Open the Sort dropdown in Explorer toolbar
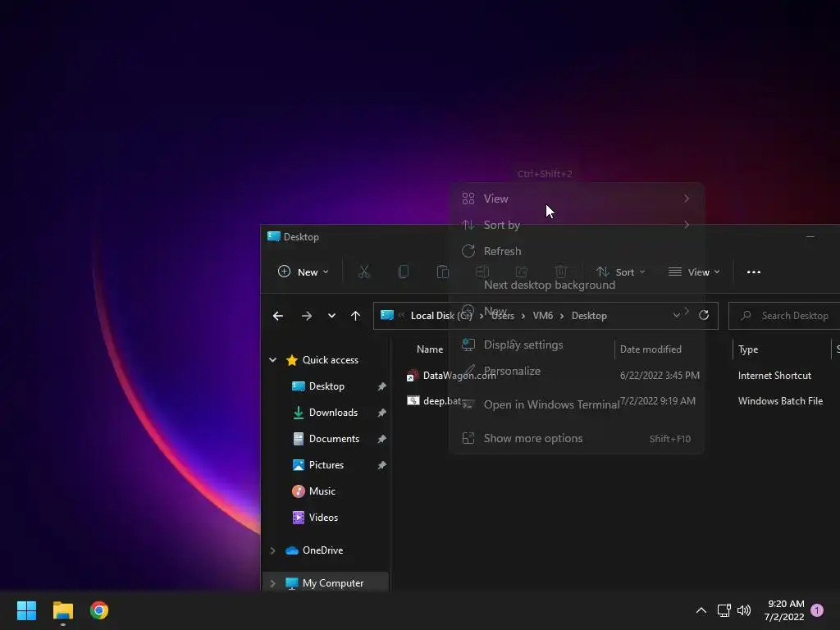The width and height of the screenshot is (840, 630). coord(620,272)
